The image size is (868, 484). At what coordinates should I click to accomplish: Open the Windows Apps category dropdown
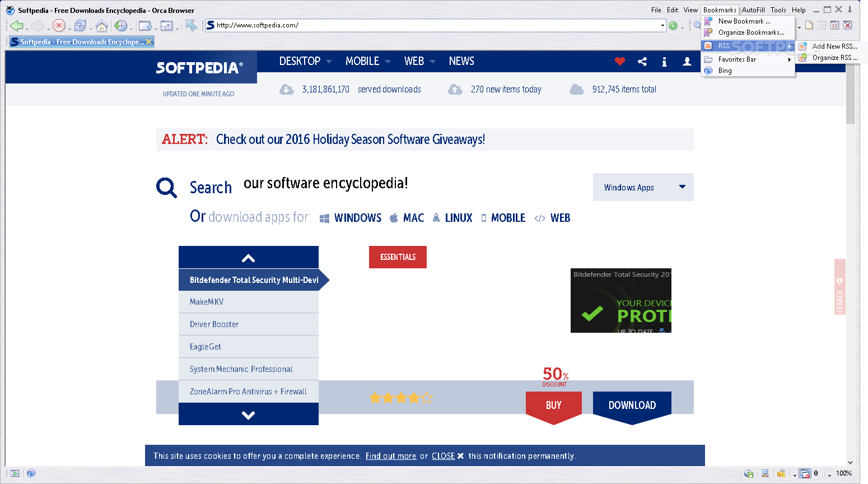[x=643, y=187]
